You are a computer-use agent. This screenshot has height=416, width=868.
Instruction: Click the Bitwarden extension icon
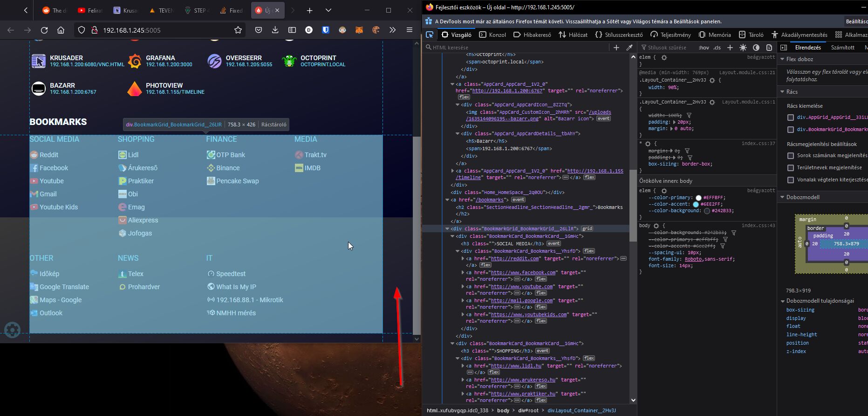326,30
